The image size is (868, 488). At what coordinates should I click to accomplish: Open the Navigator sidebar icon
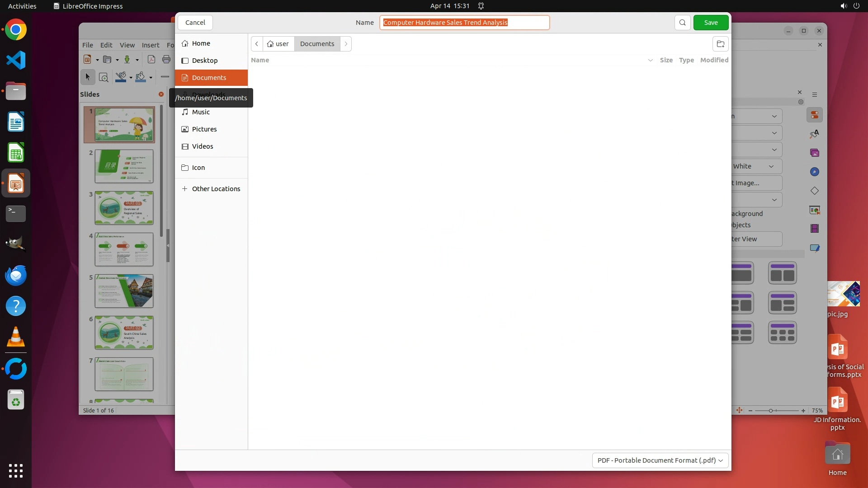coord(814,172)
